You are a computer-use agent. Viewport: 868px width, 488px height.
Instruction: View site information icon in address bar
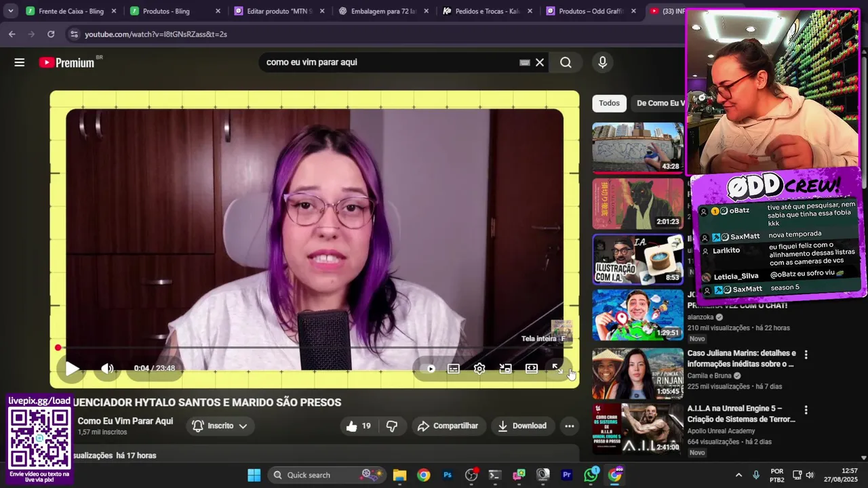[x=74, y=34]
